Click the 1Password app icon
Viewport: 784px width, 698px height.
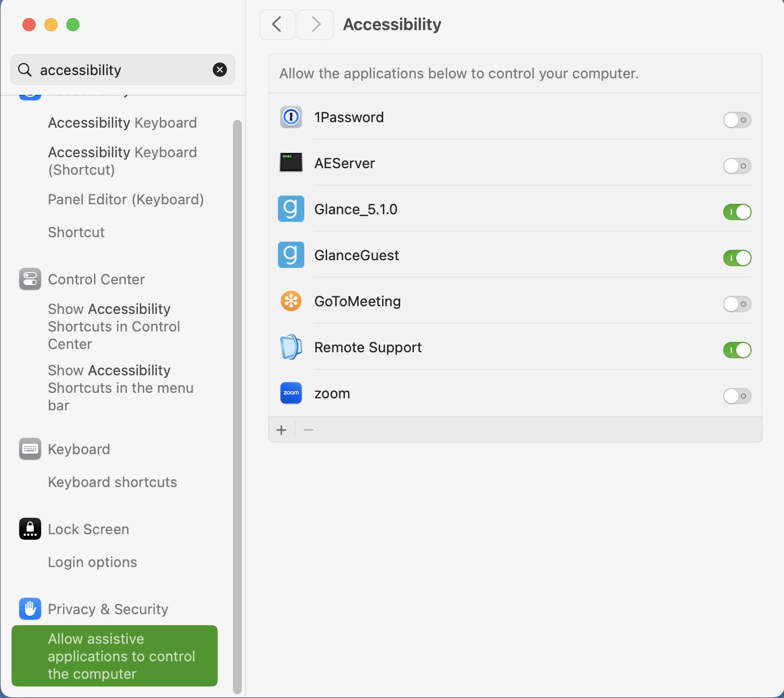[291, 117]
